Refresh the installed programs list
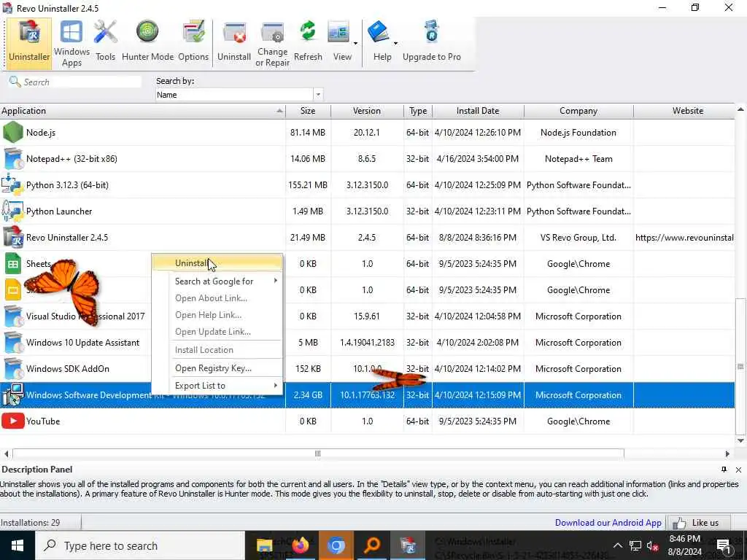Screen dimensions: 747x560 308,42
